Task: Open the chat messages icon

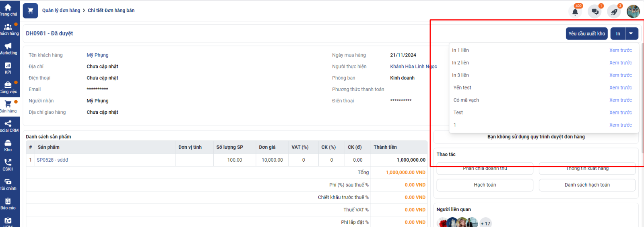Action: (594, 12)
